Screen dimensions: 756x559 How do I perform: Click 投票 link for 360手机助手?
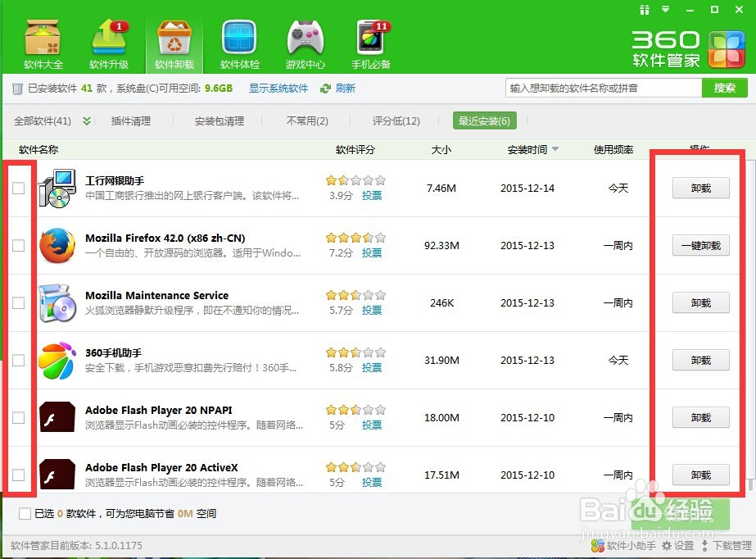coord(372,367)
